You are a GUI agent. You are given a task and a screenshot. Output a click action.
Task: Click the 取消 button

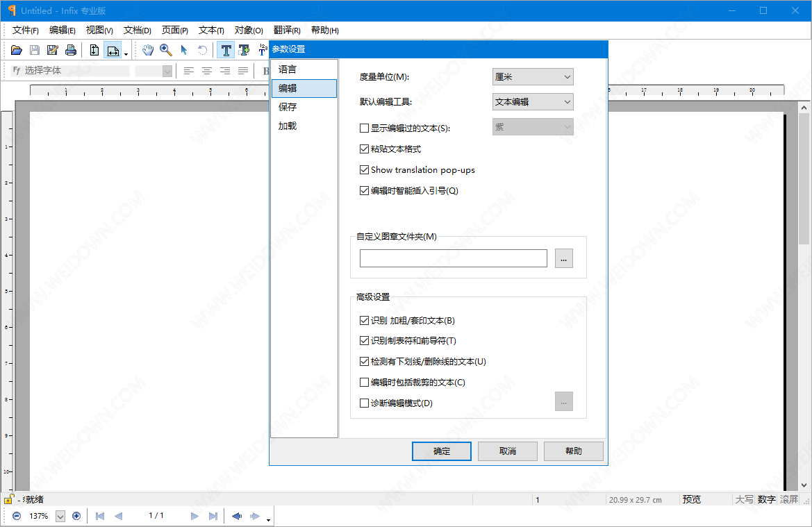click(508, 451)
